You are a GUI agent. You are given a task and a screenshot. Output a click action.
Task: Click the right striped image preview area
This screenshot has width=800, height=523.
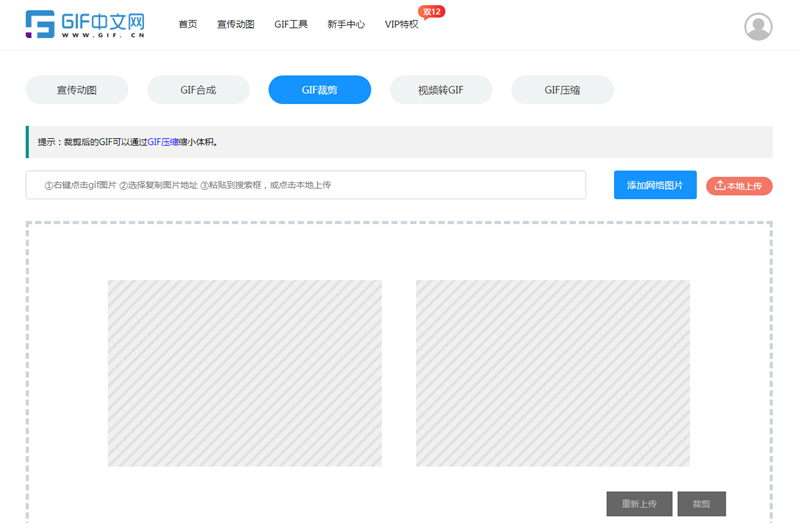click(553, 373)
